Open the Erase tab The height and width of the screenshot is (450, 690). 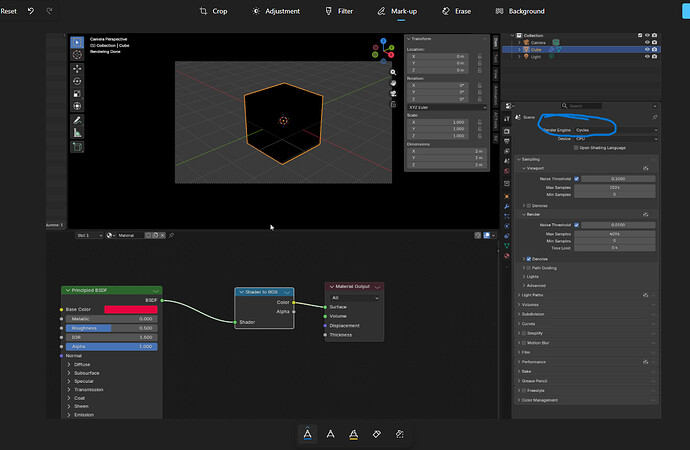pyautogui.click(x=456, y=11)
